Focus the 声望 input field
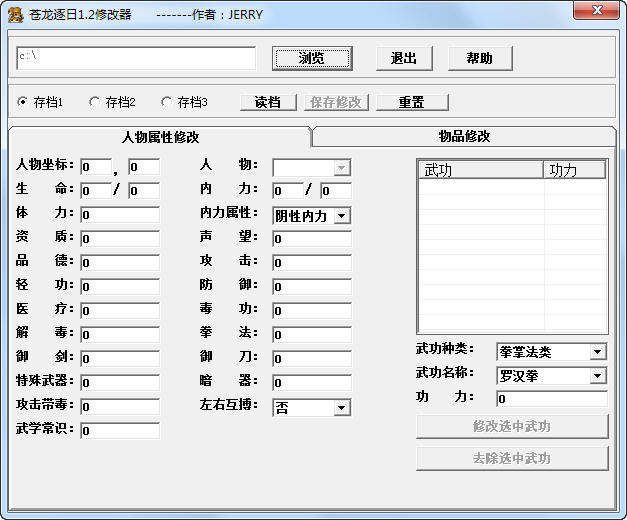 (312, 239)
